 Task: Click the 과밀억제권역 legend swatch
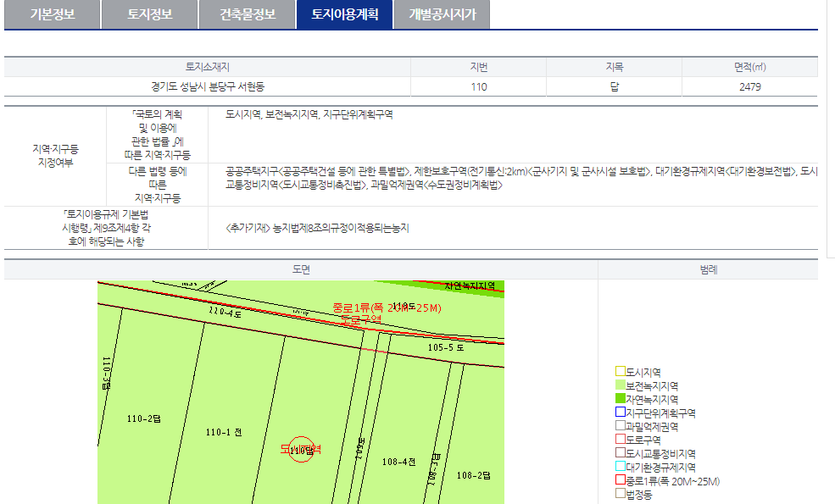point(620,425)
